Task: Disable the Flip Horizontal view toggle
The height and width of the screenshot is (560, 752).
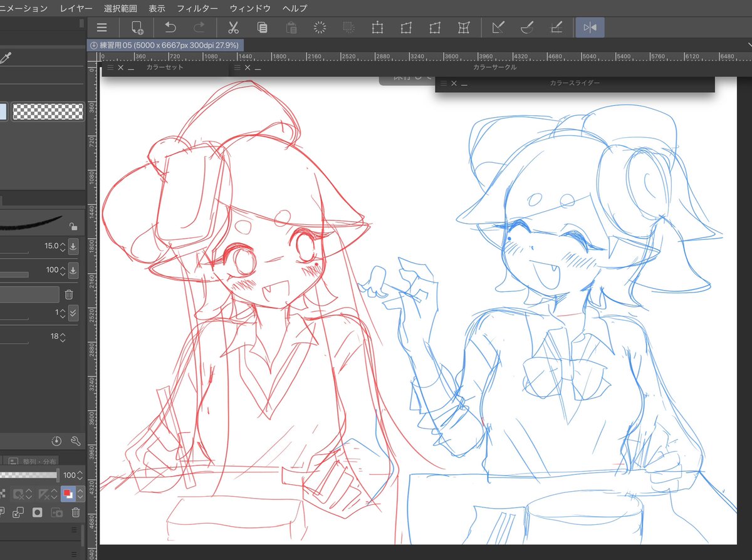Action: pyautogui.click(x=590, y=27)
